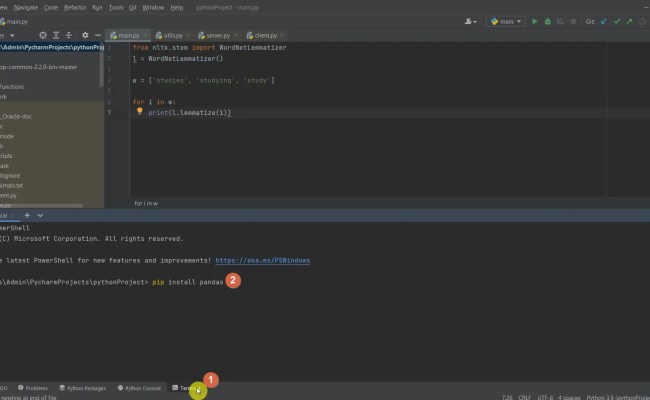Push commits with the green upward arrow
The width and height of the screenshot is (650, 400).
pyautogui.click(x=630, y=22)
